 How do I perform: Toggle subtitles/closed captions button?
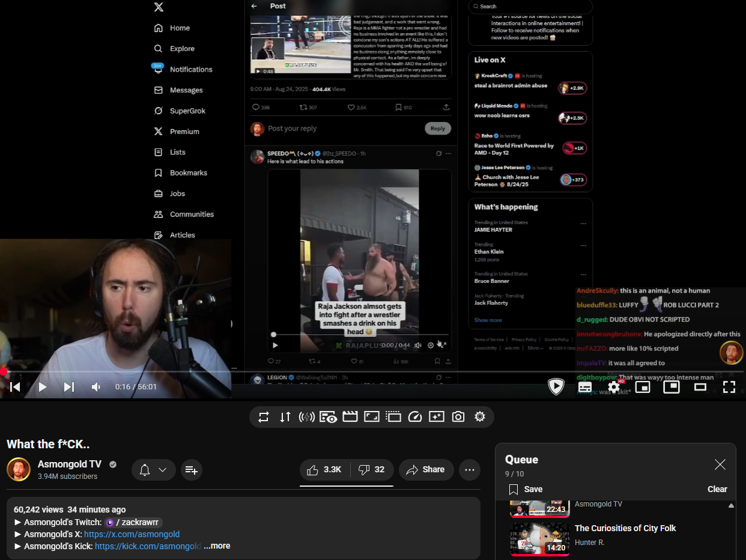tap(585, 387)
